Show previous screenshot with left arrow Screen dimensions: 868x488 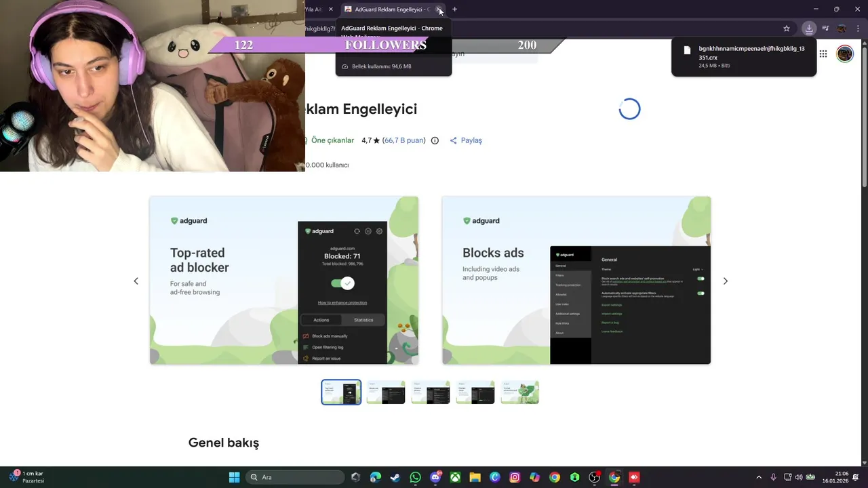[136, 281]
